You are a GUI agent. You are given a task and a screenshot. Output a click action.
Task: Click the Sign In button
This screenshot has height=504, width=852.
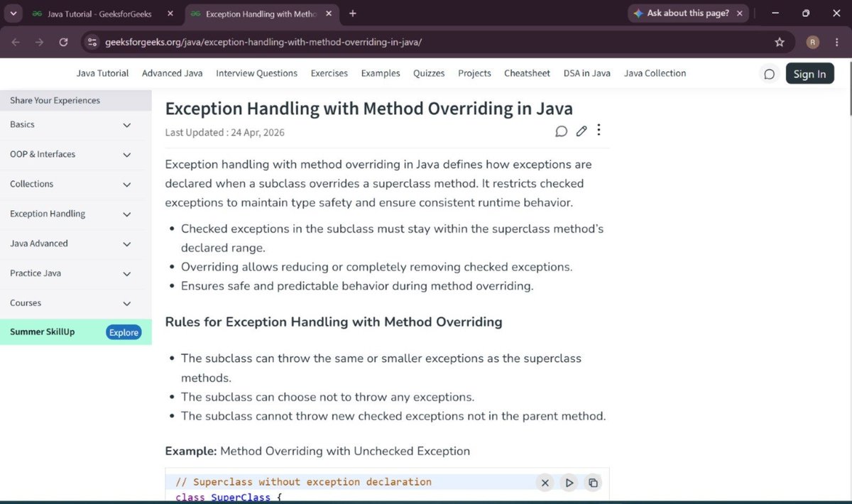[x=810, y=74]
